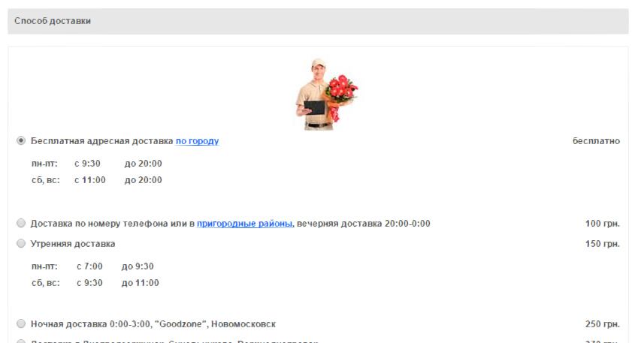The image size is (644, 343).
Task: Choose the phone number delivery radio option
Action: click(21, 223)
